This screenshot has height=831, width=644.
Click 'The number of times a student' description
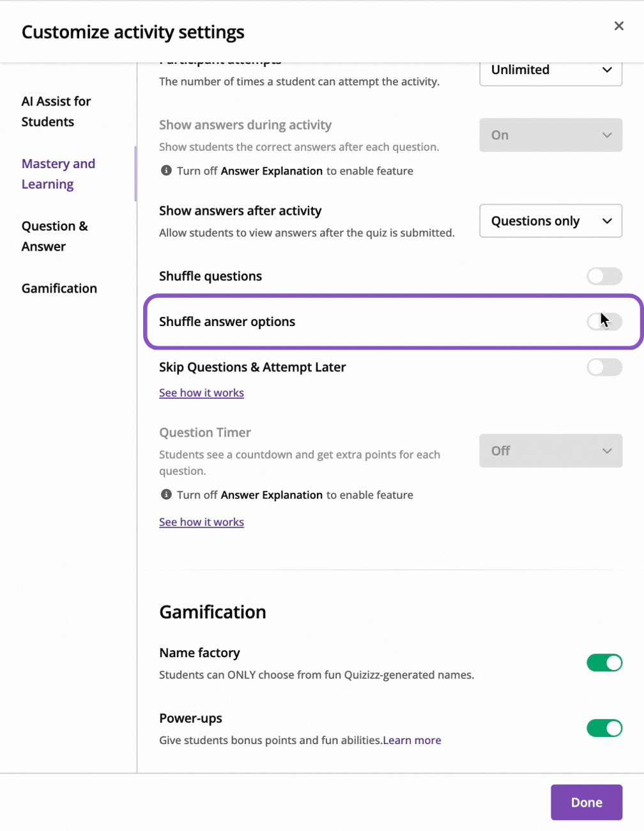299,82
